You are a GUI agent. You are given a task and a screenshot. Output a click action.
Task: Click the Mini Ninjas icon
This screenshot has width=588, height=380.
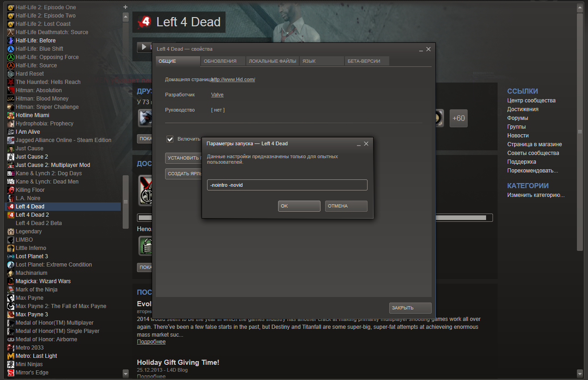pyautogui.click(x=11, y=364)
